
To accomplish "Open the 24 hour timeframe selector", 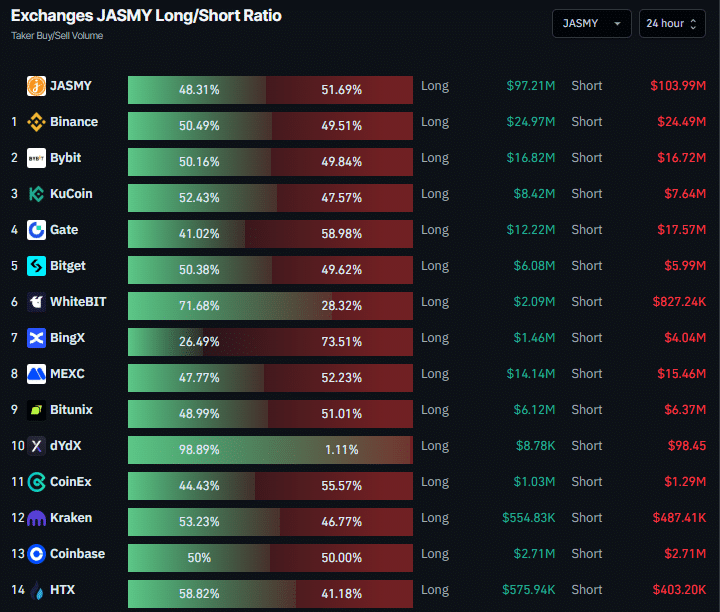I will (x=672, y=23).
